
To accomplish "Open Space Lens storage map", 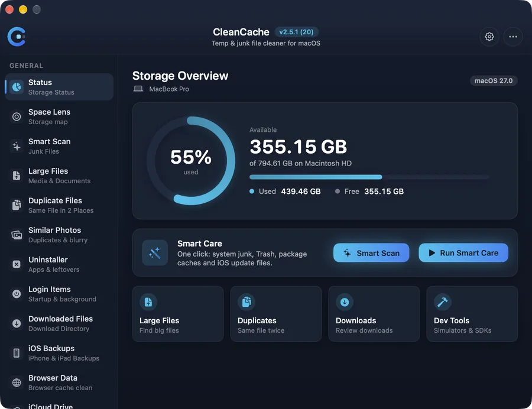I will [59, 116].
